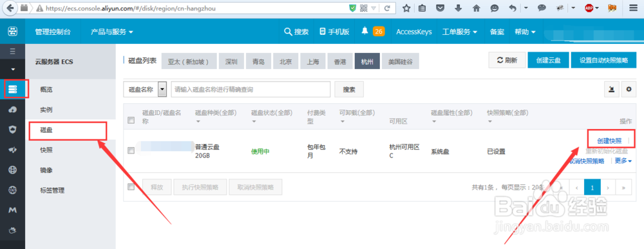The image size is (644, 249).
Task: Expand the 产品与服务 dropdown menu
Action: 112,32
